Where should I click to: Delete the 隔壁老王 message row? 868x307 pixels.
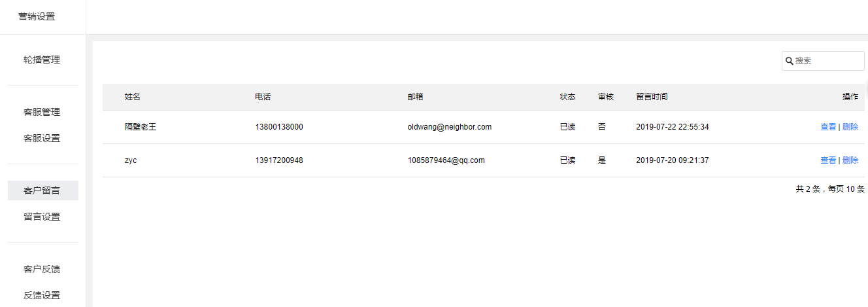[x=850, y=127]
